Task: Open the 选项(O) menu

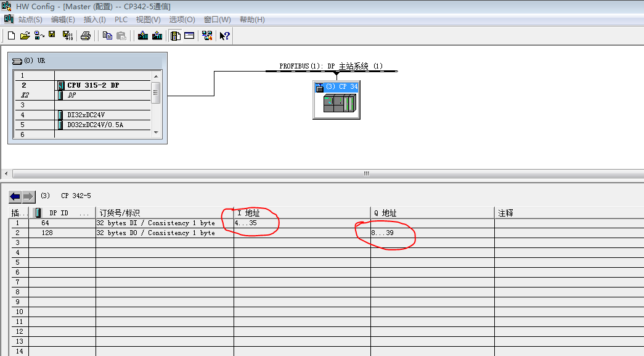Action: coord(182,19)
